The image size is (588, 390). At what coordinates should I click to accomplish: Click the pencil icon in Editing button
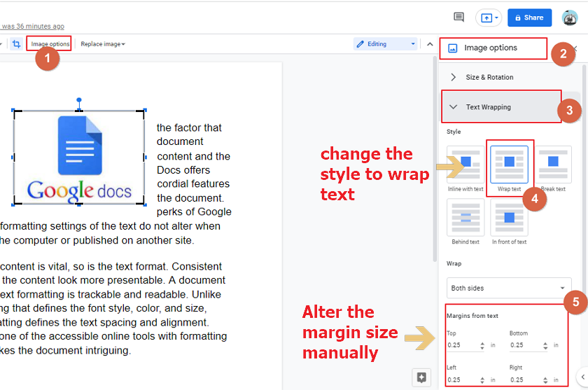pyautogui.click(x=360, y=44)
